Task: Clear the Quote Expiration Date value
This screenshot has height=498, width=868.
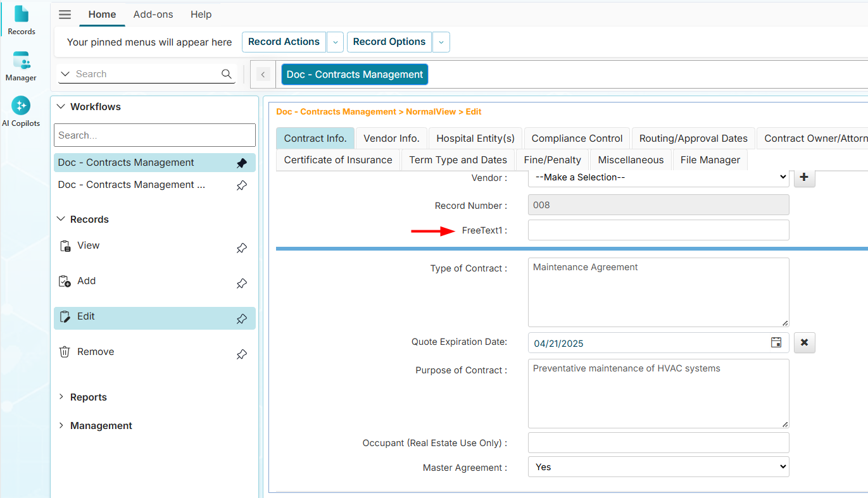Action: 804,342
